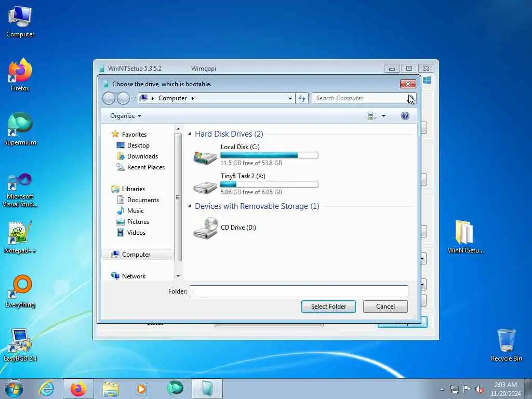Screen dimensions: 532x399
Task: Open the Videos library
Action: coord(136,232)
